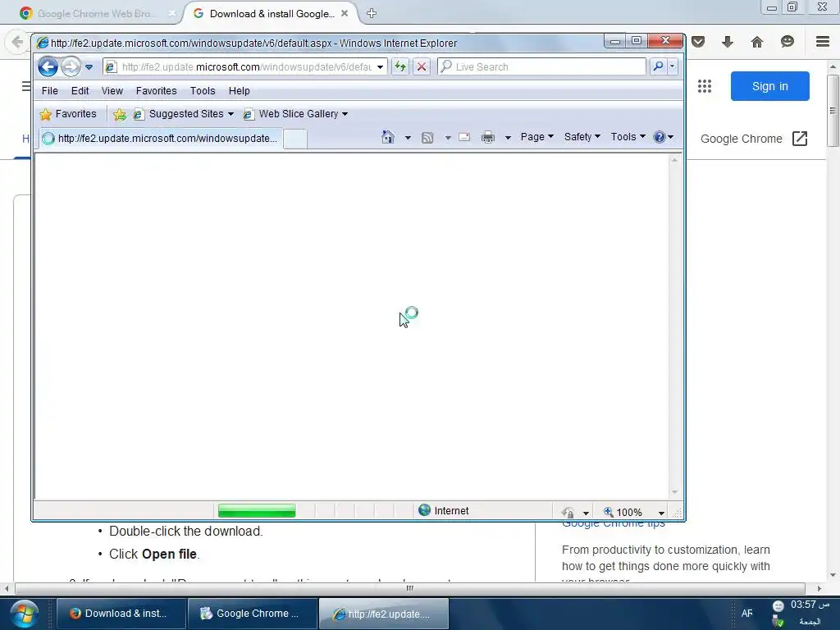Click the Print icon
Viewport: 840px width, 630px height.
488,137
